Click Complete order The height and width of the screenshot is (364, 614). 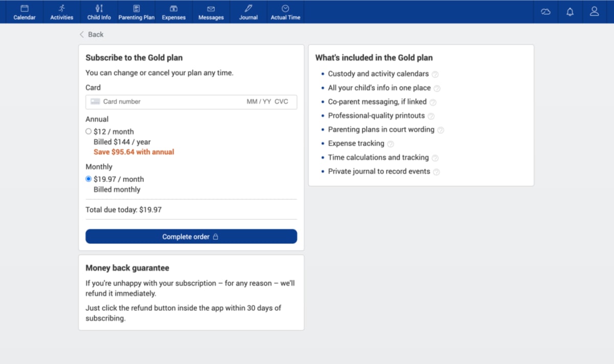[x=191, y=236]
